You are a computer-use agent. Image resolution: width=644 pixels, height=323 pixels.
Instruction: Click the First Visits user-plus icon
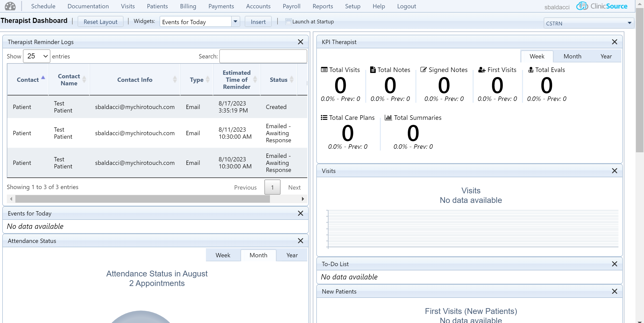[482, 70]
